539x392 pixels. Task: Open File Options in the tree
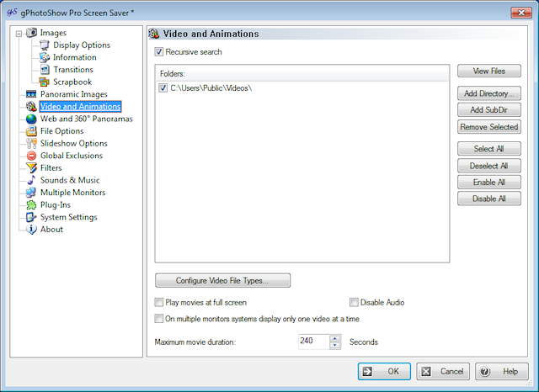click(61, 131)
